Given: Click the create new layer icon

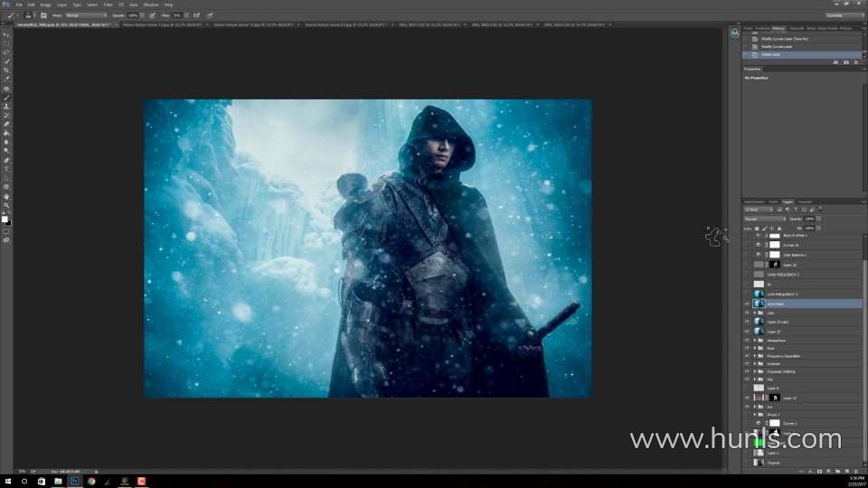Looking at the screenshot, I should [847, 472].
